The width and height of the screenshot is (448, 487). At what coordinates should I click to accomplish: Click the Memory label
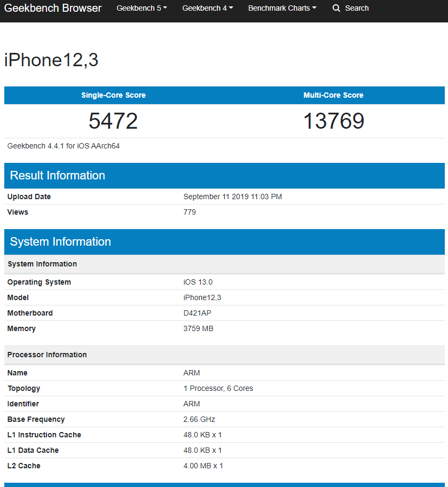(x=21, y=328)
